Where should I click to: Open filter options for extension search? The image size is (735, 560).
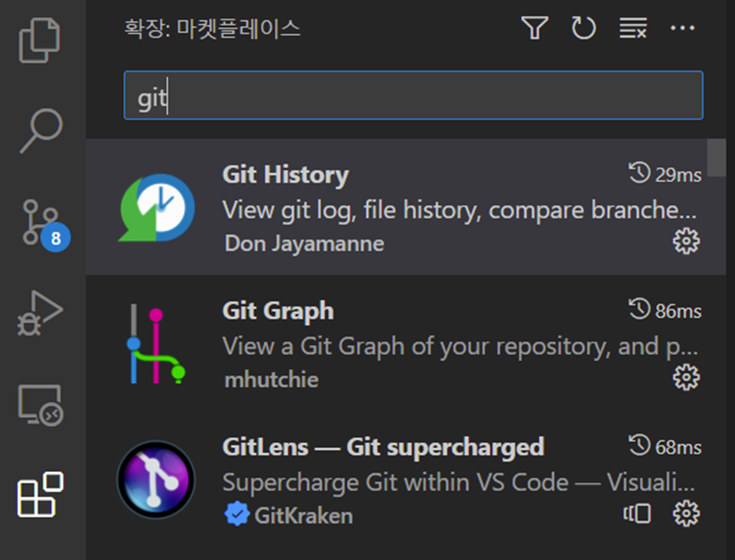[534, 28]
